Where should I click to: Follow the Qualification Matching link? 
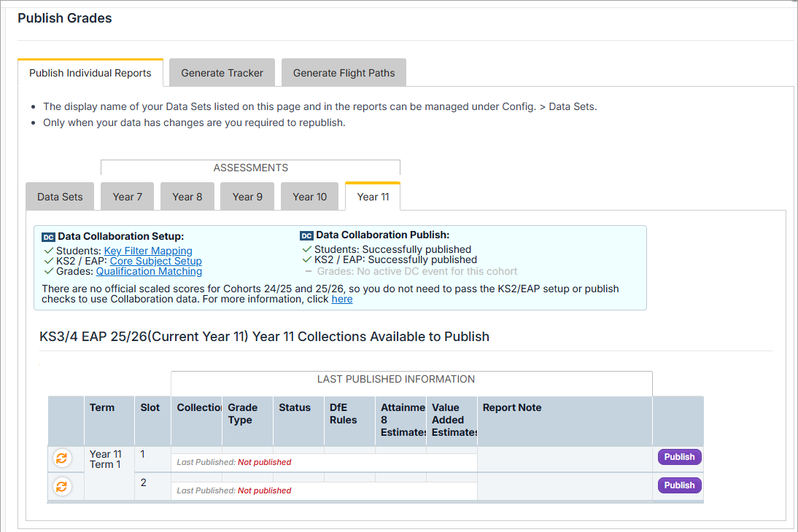[149, 271]
